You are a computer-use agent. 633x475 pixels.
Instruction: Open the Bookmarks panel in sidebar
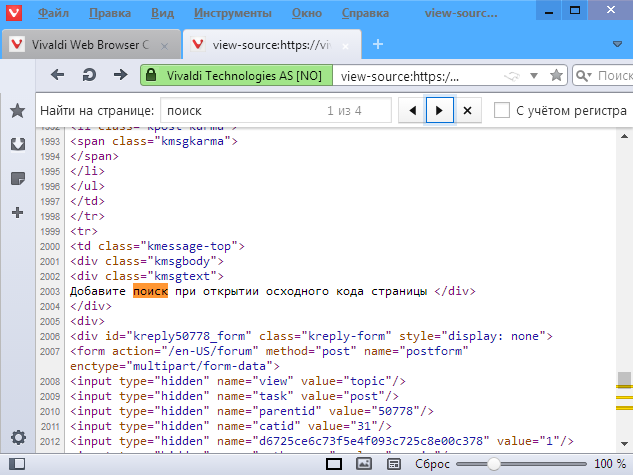pyautogui.click(x=18, y=111)
